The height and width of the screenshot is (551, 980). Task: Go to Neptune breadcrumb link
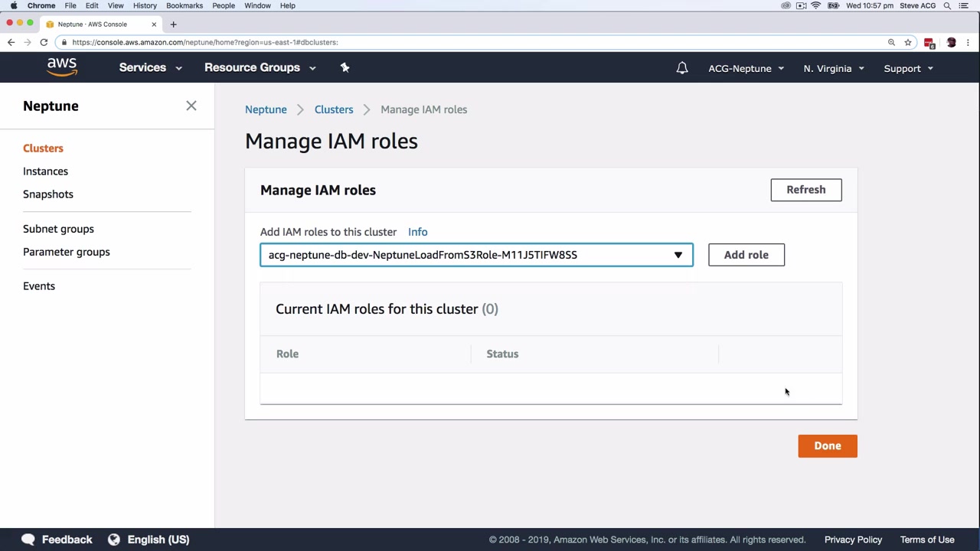266,109
